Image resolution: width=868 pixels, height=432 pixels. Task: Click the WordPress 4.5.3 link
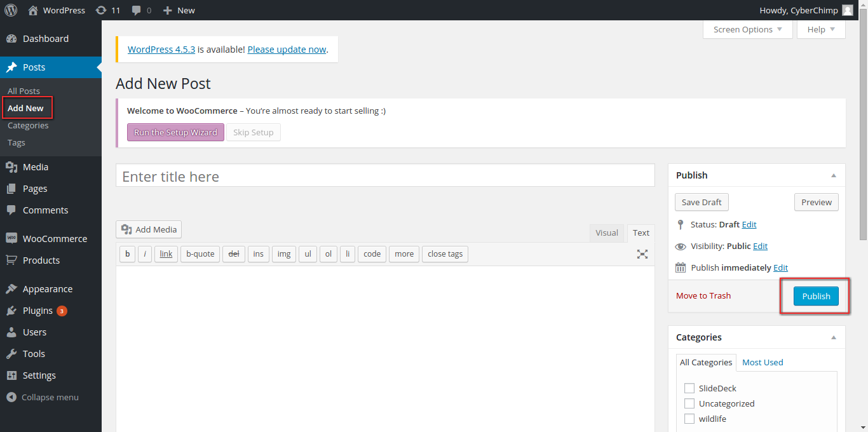pyautogui.click(x=161, y=49)
